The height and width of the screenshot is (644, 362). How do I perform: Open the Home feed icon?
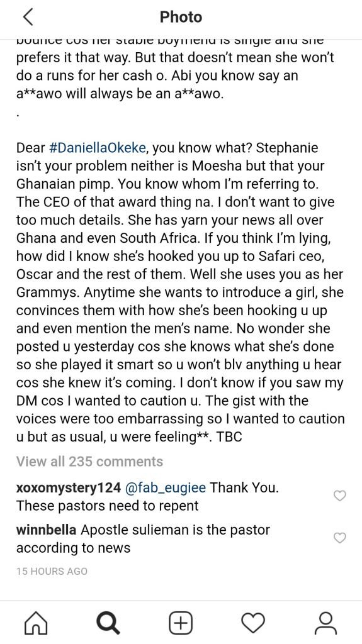coord(36,623)
